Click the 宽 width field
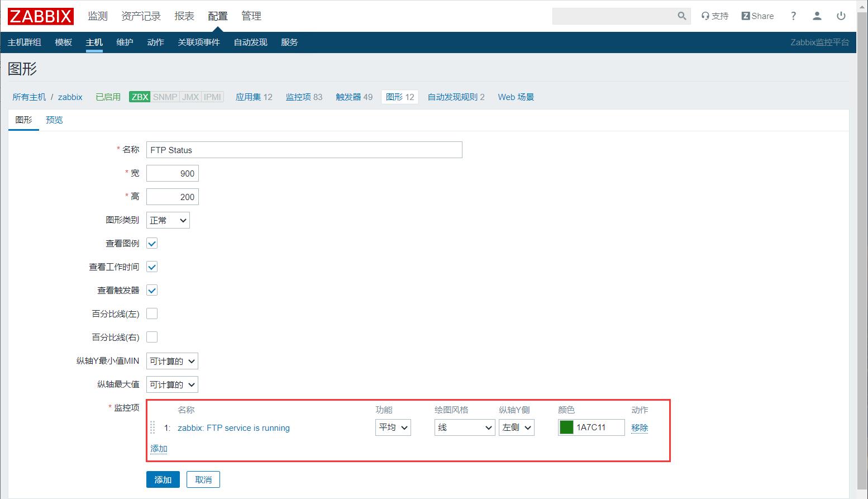 (x=173, y=173)
